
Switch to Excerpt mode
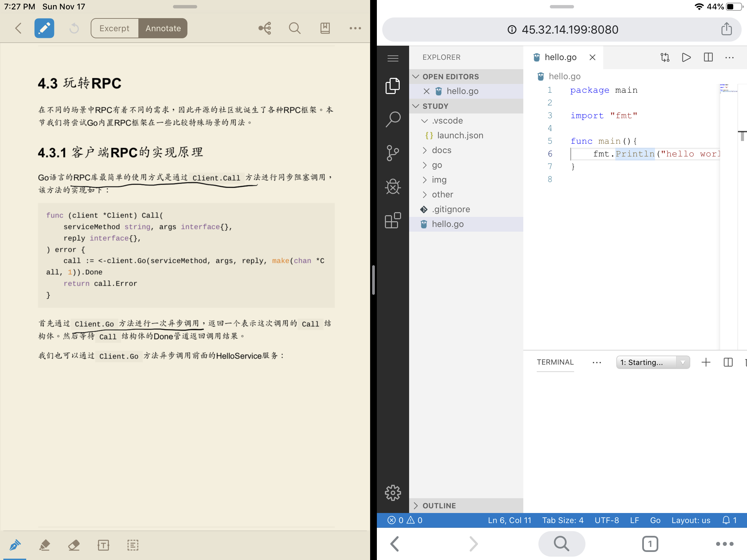tap(115, 28)
